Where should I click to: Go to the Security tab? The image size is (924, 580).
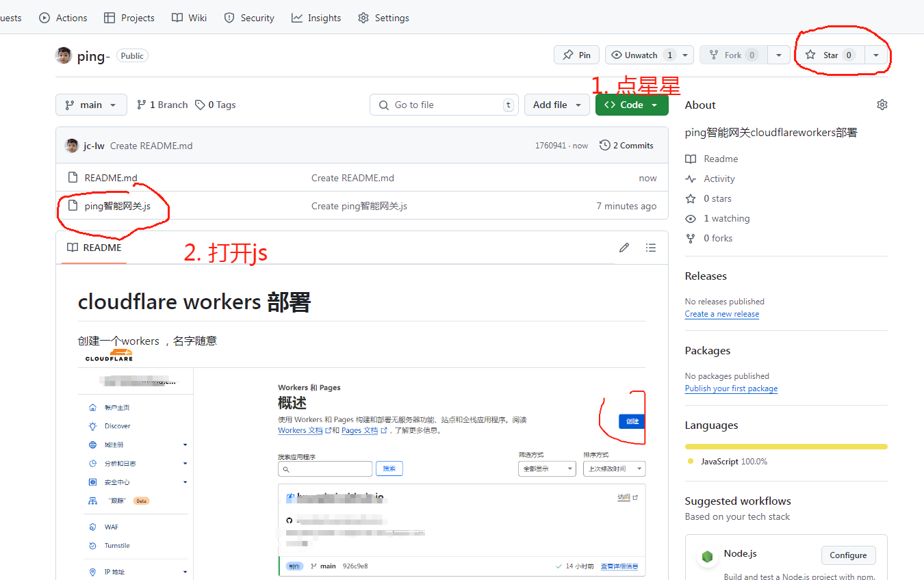coord(249,18)
